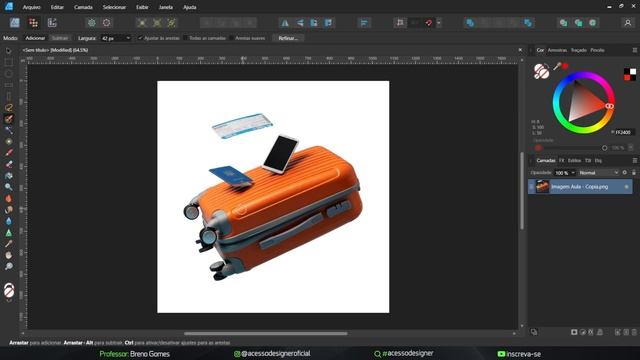640x360 pixels.
Task: Close the untitled document tab
Action: (520, 50)
